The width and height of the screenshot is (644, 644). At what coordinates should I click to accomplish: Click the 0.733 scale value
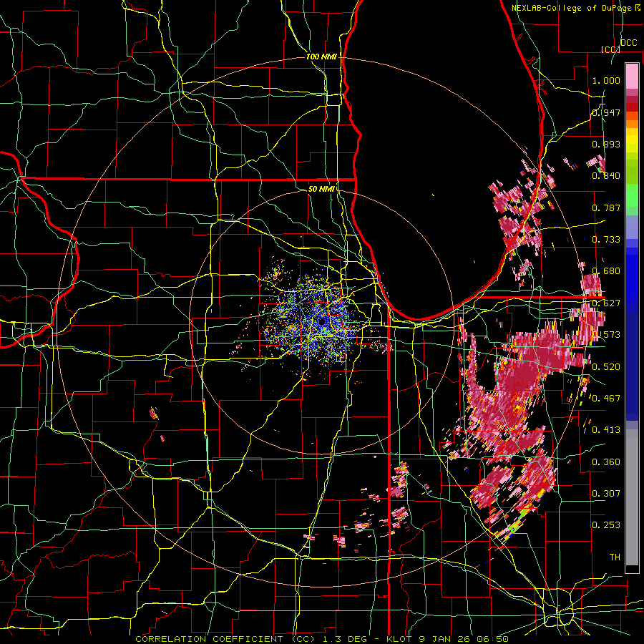click(606, 240)
